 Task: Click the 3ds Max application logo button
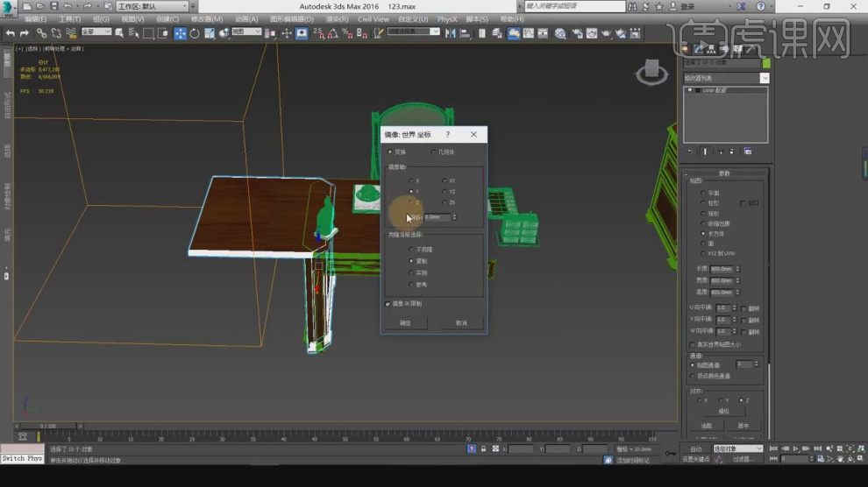[9, 7]
